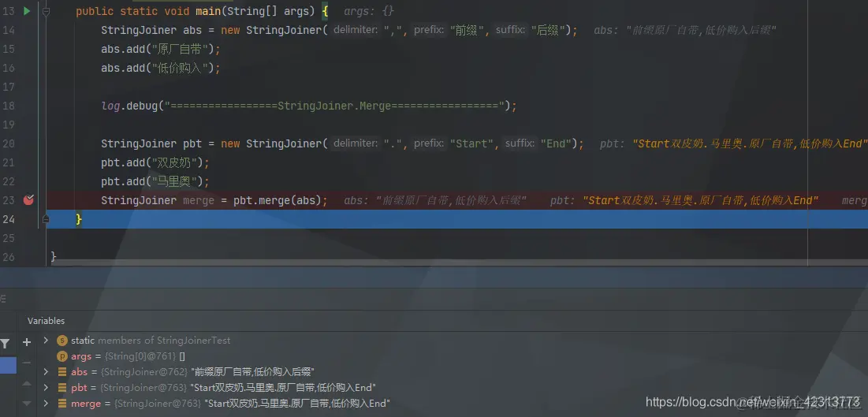Place cursor in pbt.add("双皮奶") statement
868x417 pixels.
(155, 163)
